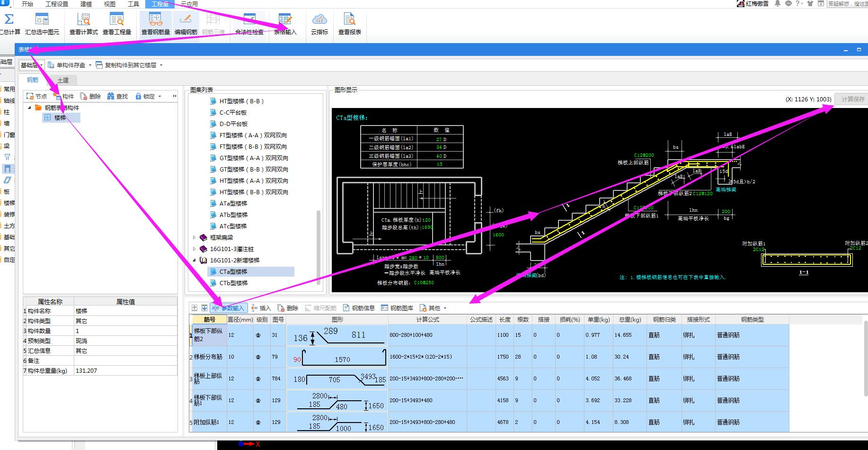Open 编辑钢筋 tool
This screenshot has width=868, height=450.
coord(186,24)
